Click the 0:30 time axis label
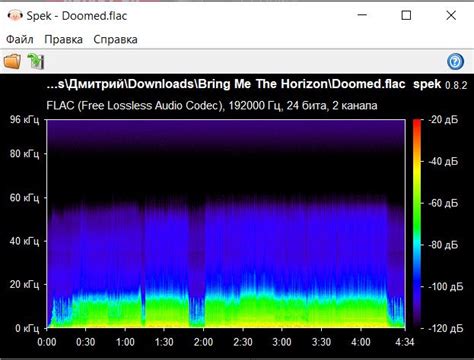The width and height of the screenshot is (474, 360). pos(86,342)
